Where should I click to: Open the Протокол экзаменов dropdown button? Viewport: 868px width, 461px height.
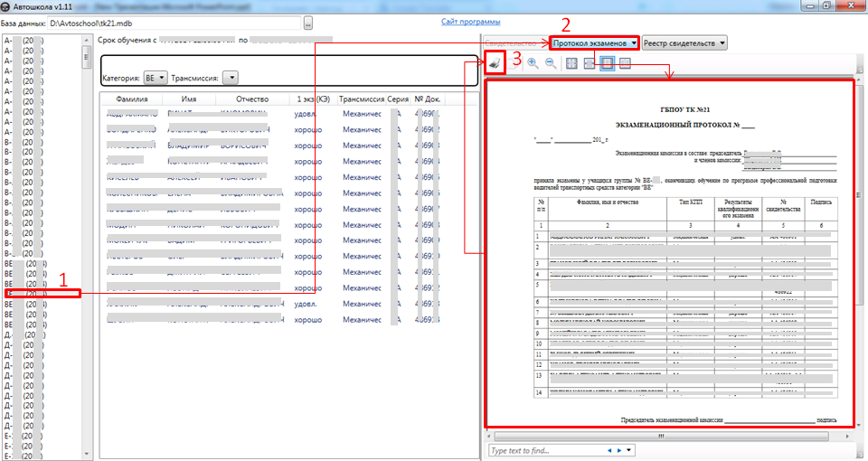596,42
